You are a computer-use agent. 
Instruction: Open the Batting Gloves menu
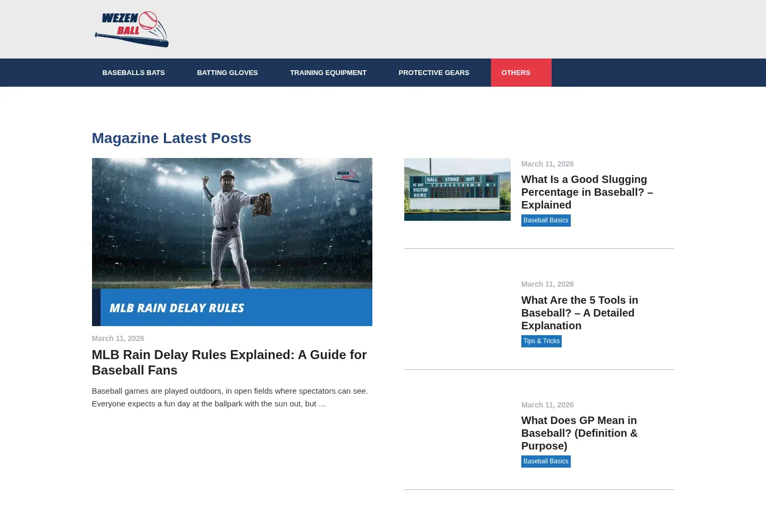[x=227, y=73]
